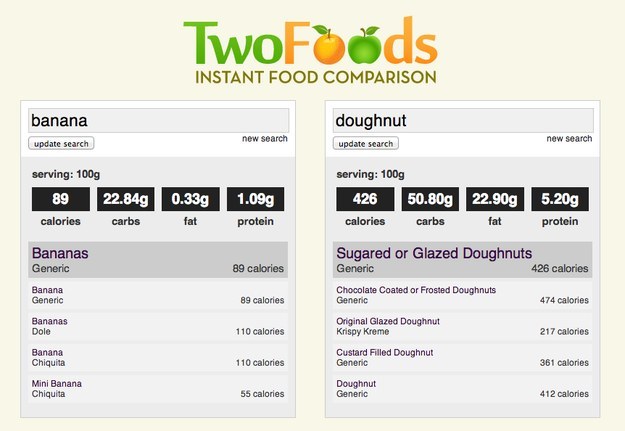Click the 89 calories box for banana
Viewport: 625px width, 431px height.
point(61,199)
